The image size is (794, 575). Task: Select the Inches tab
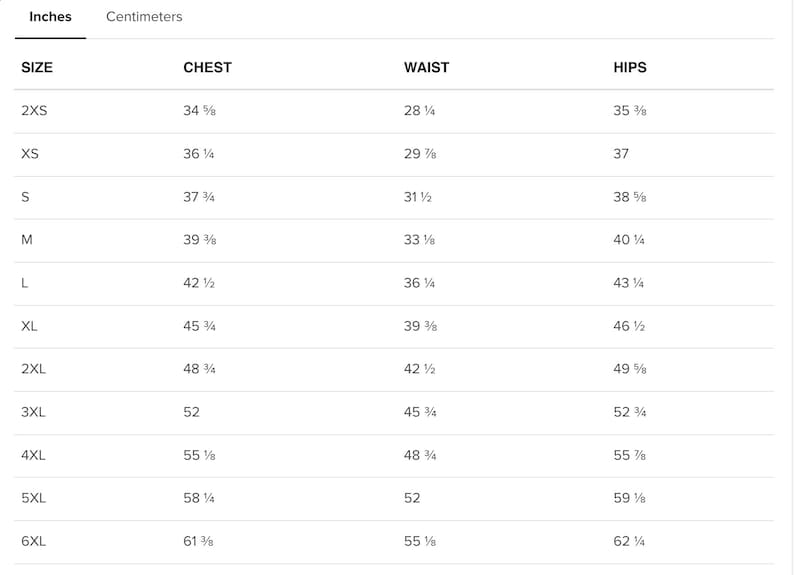click(50, 17)
